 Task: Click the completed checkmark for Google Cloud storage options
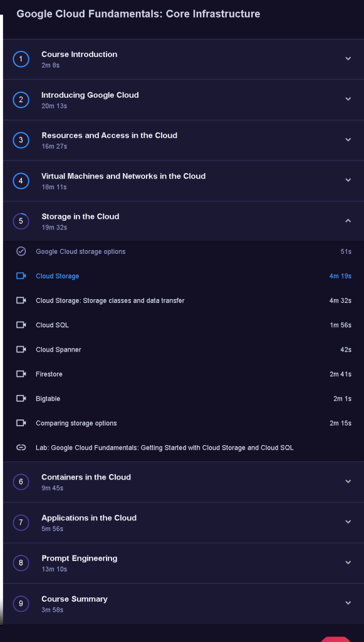click(x=21, y=251)
